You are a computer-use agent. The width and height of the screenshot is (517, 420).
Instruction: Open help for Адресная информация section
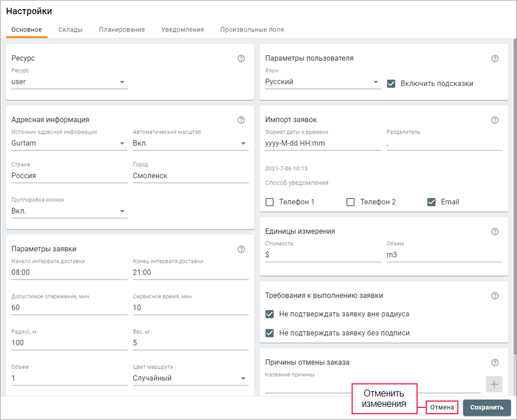click(x=241, y=120)
